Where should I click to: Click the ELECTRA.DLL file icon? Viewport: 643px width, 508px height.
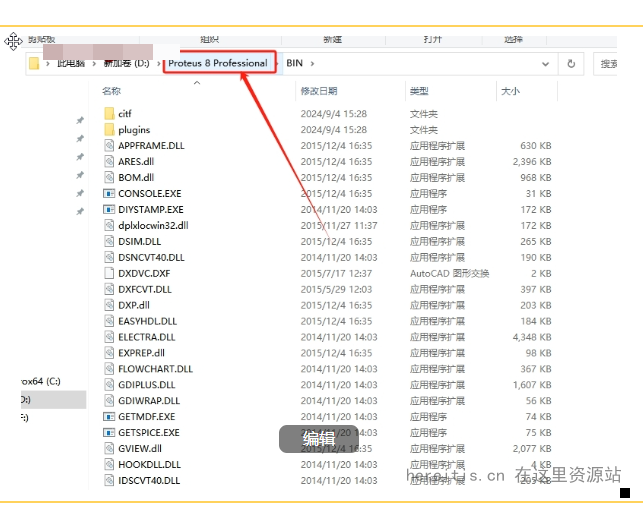(x=109, y=337)
